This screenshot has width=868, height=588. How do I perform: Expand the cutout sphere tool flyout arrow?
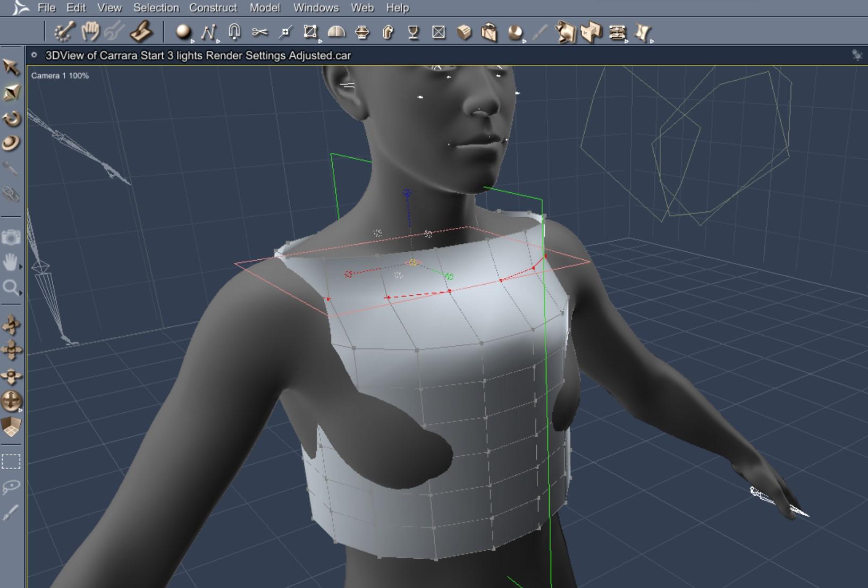click(x=524, y=41)
